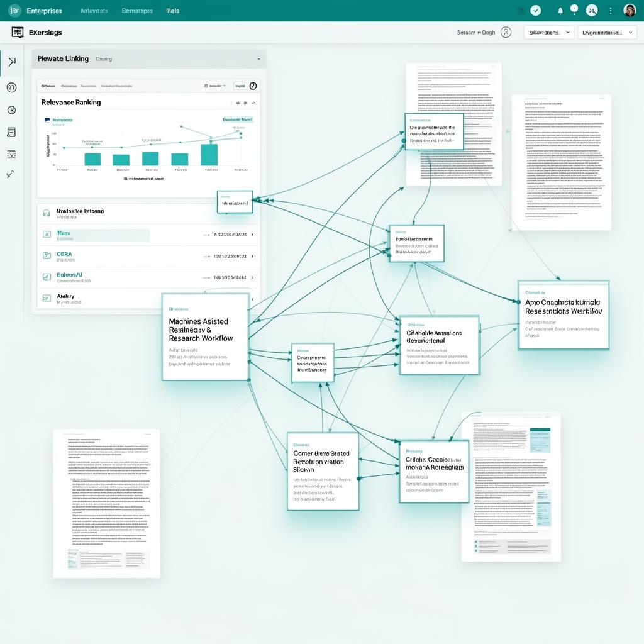Open the Sikwctsnerts dropdown
The image size is (644, 644).
[x=548, y=33]
